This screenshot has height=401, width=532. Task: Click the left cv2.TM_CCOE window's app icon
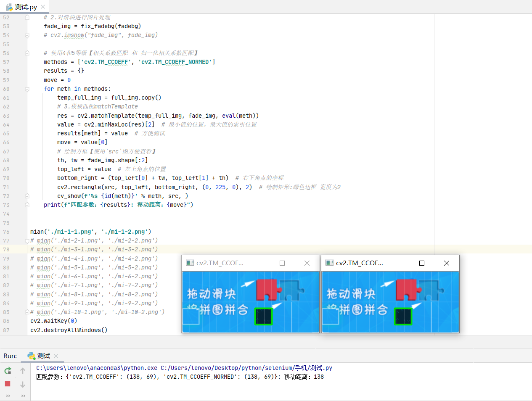coord(190,263)
